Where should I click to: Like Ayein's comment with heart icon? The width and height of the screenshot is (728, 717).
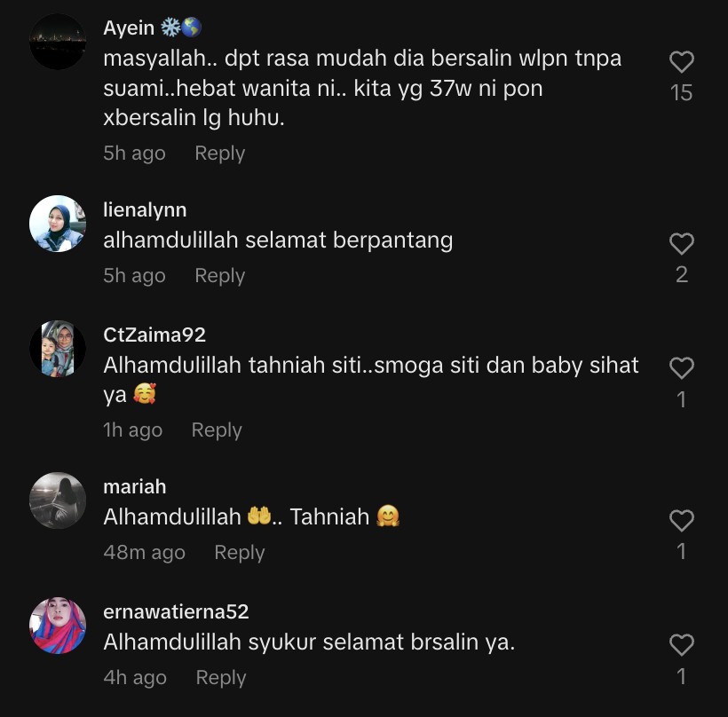681,62
